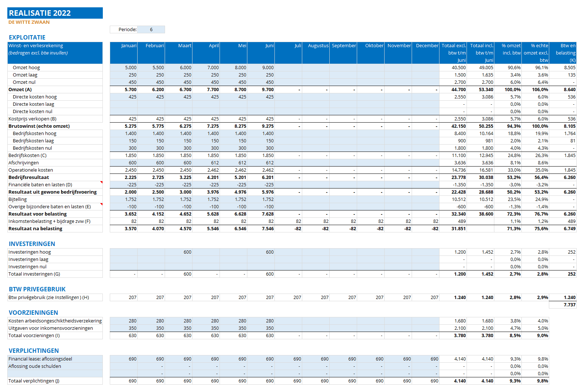This screenshot has height=392, width=584.
Task: Click the DE WITTE ZWAAN company name
Action: pyautogui.click(x=29, y=22)
